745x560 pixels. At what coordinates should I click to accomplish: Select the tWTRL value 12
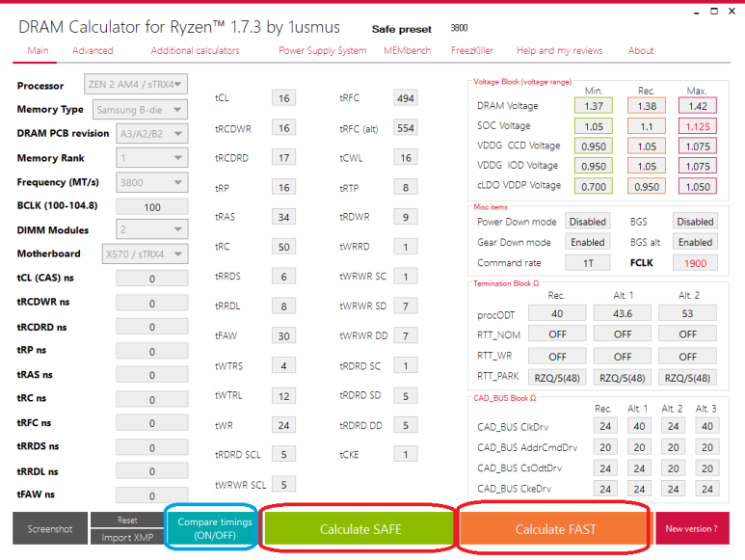point(283,395)
